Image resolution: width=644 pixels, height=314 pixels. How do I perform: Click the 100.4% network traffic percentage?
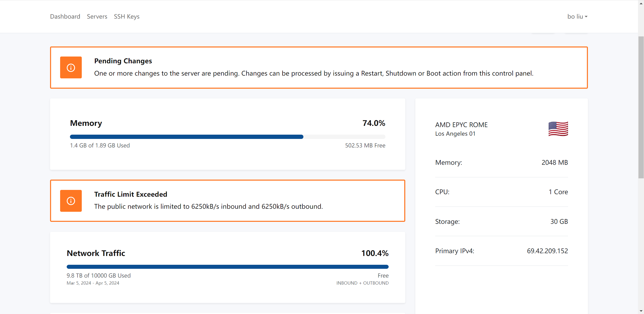click(x=375, y=253)
